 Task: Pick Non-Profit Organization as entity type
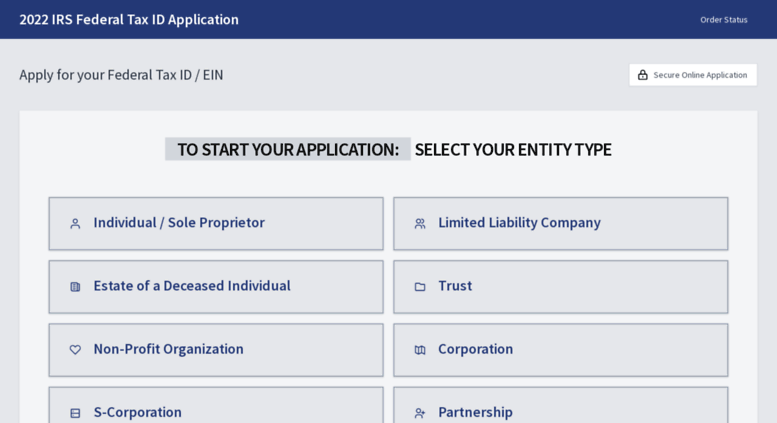(x=216, y=349)
